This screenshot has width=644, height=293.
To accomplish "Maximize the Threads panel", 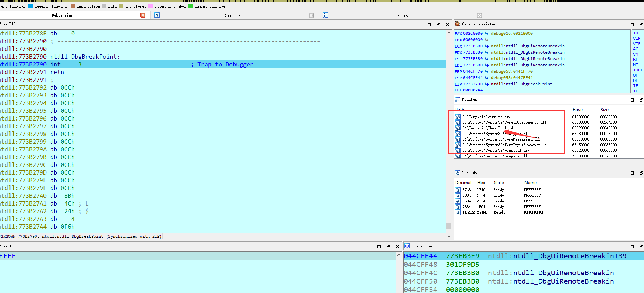I will [x=632, y=173].
